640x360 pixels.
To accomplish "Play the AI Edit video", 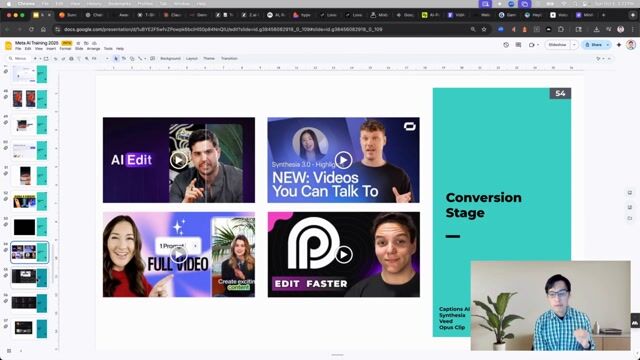I will (x=178, y=160).
